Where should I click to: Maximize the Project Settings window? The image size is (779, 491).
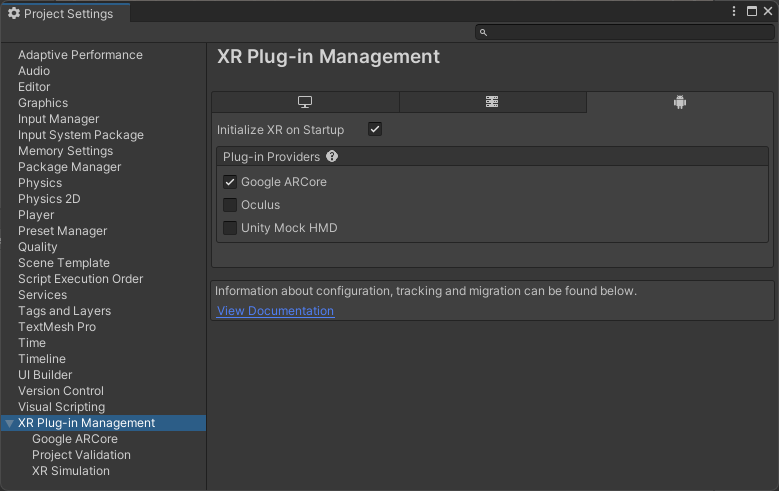(752, 11)
